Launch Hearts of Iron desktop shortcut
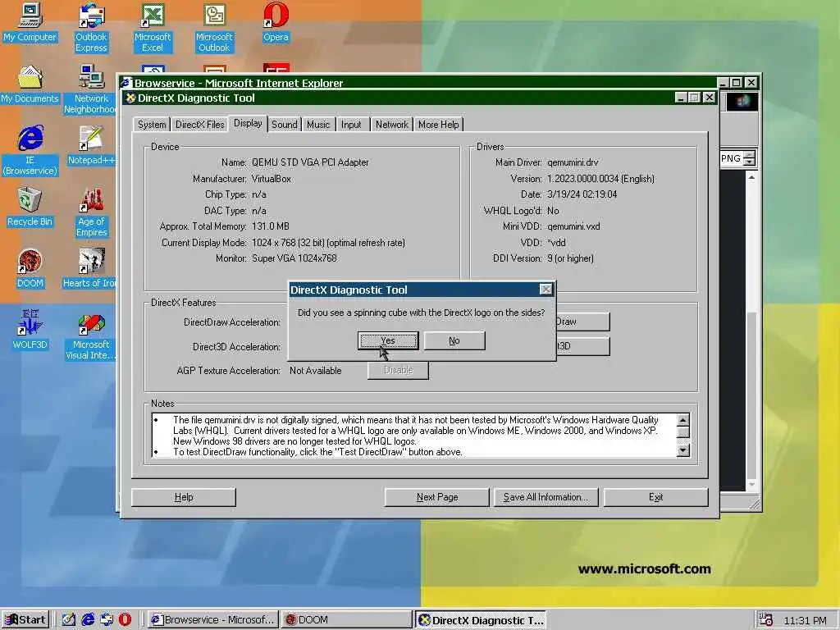Screen dimensions: 840x630 [90, 268]
